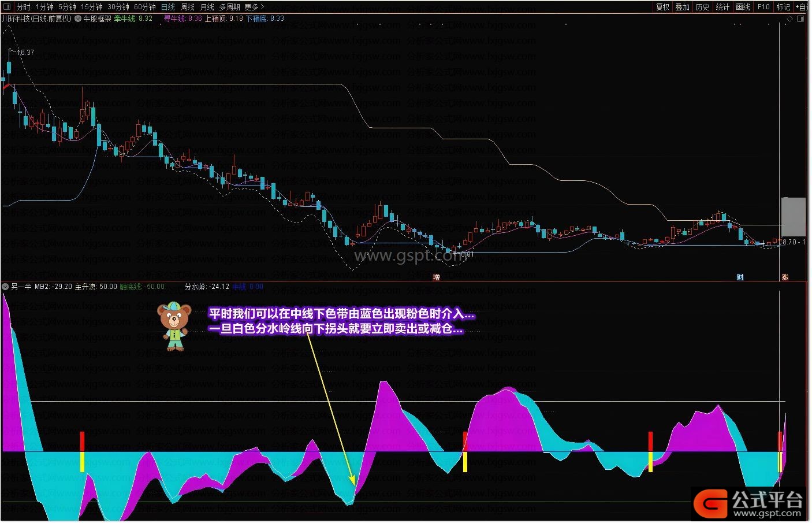Click the 主升浪: 50.00 value
The height and width of the screenshot is (523, 812).
click(x=96, y=287)
